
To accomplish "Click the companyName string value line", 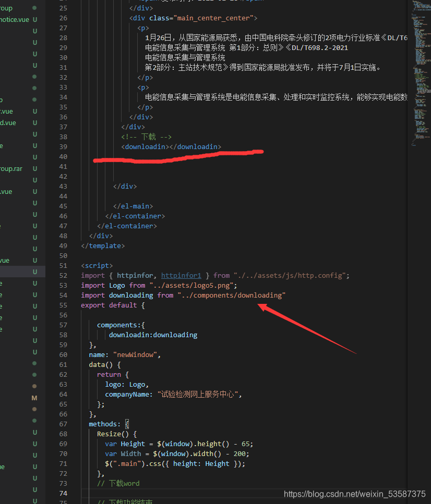I will click(x=173, y=395).
